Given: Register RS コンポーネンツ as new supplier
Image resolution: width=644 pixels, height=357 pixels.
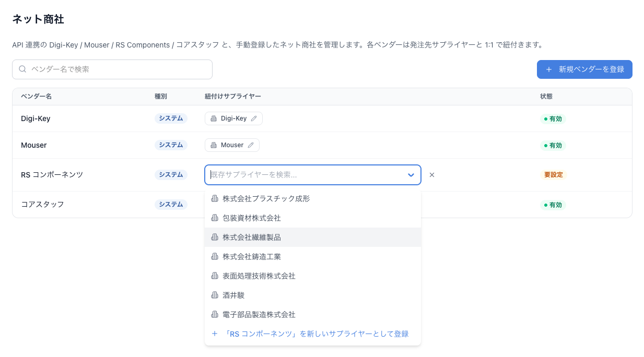Looking at the screenshot, I should (x=313, y=334).
